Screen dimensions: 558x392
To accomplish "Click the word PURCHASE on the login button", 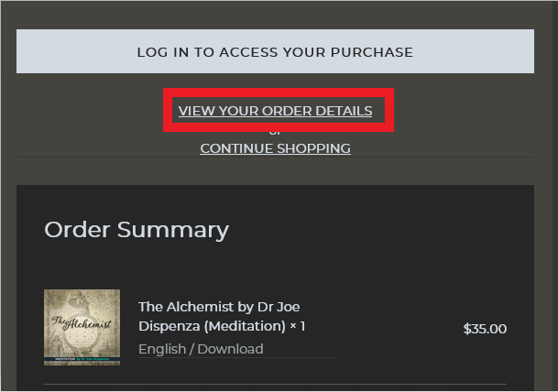I will click(375, 52).
